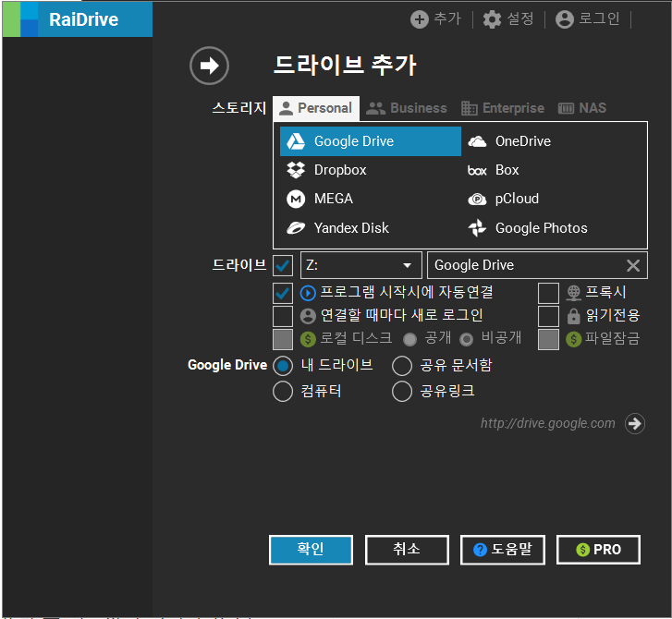Screen dimensions: 672x619
Task: Toggle the 로컬 디스크 checkbox
Action: tap(283, 339)
